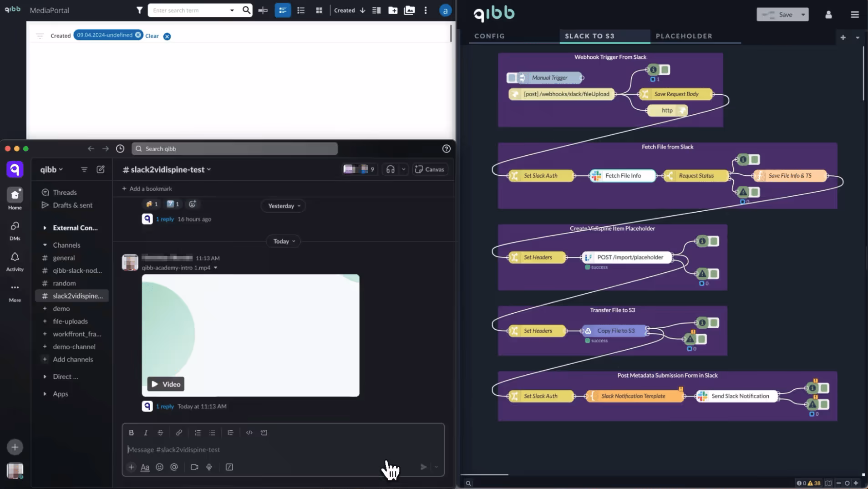
Task: Open Slack Activity view
Action: pyautogui.click(x=15, y=262)
